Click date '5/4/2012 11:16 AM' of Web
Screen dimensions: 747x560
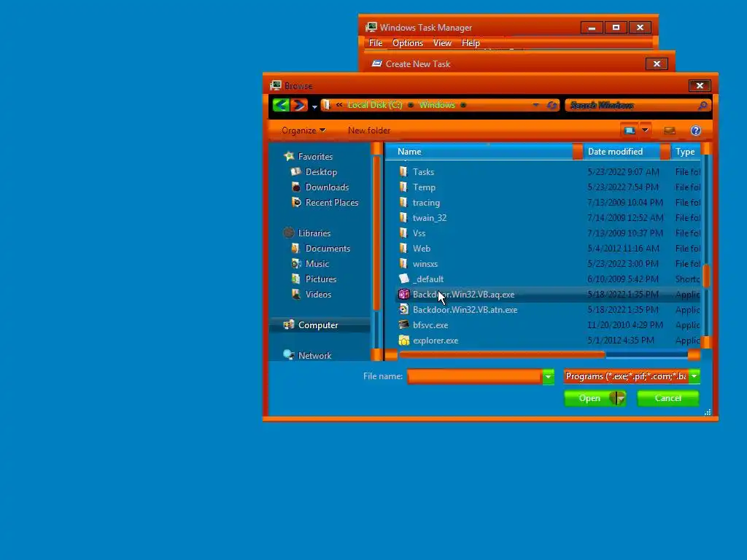[623, 248]
